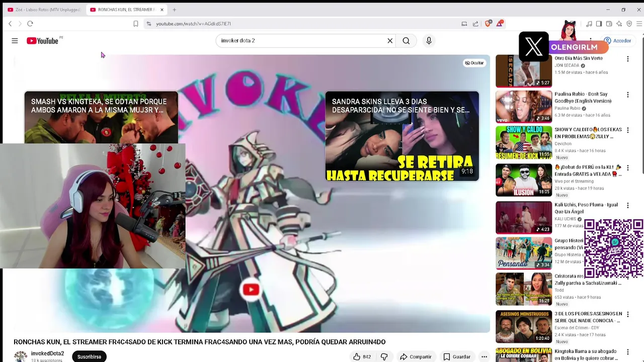This screenshot has width=644, height=362.
Task: Open 'Cristorata' suggested video thumbnail
Action: [x=524, y=289]
